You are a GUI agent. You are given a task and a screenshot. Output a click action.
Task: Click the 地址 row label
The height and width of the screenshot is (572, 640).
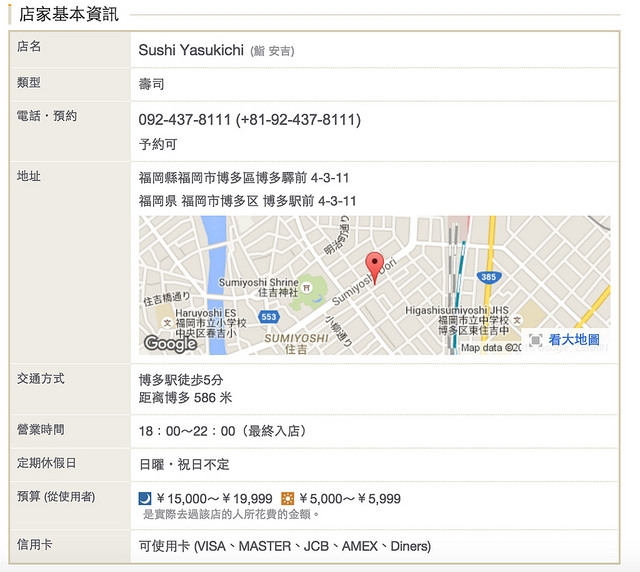point(29,176)
